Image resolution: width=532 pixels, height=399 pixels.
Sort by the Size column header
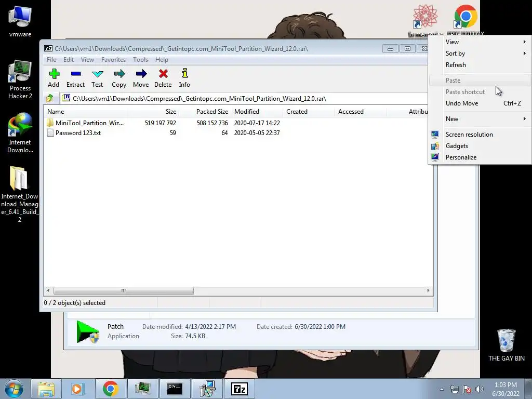(x=153, y=112)
